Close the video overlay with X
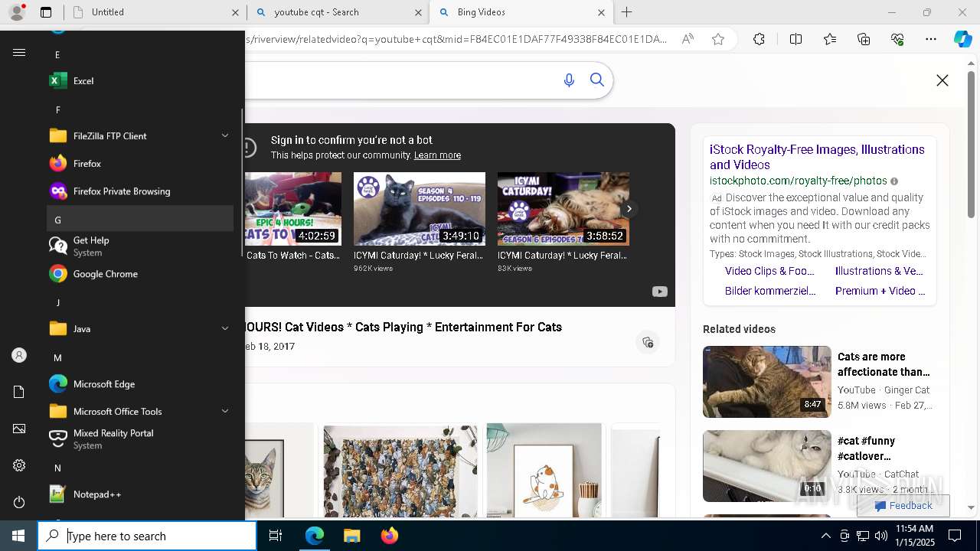 [942, 80]
